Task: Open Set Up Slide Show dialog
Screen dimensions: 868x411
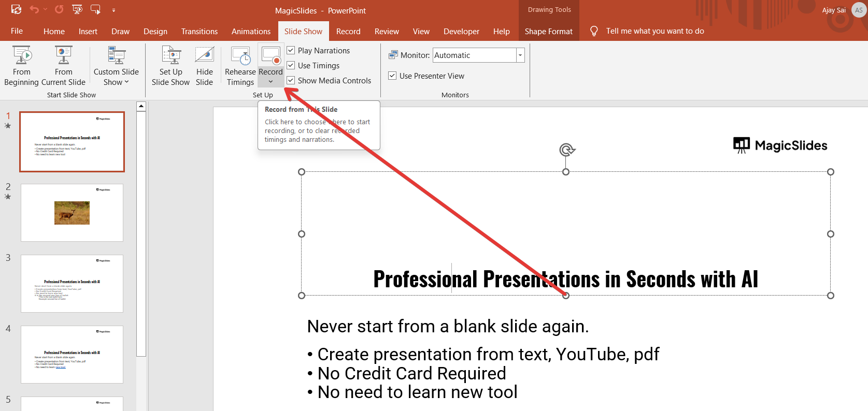Action: (x=170, y=66)
